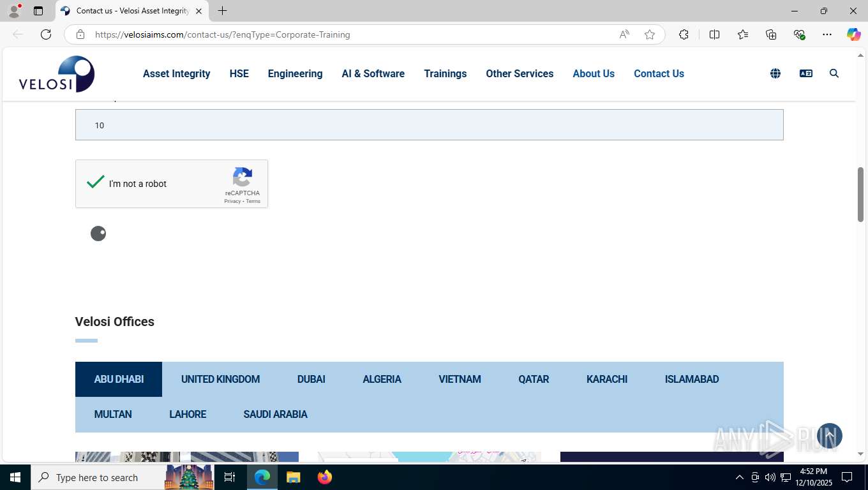Open tab actions menu icon
The width and height of the screenshot is (868, 490).
[x=38, y=11]
